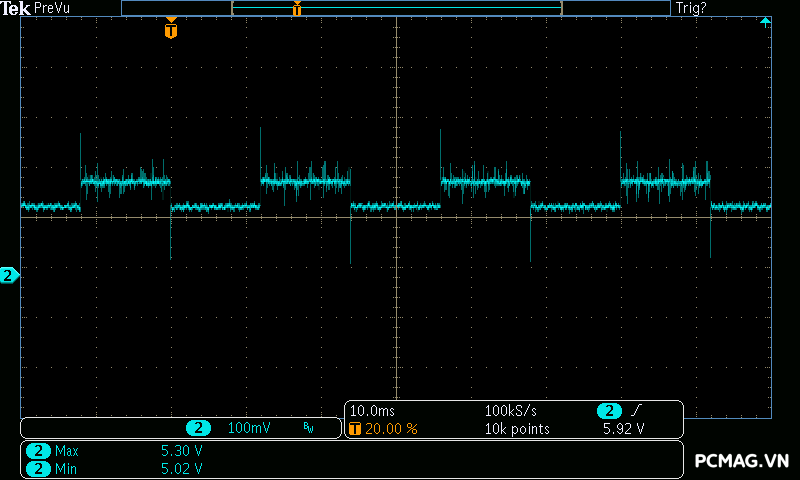Click the channel badge beside Min measurement
The width and height of the screenshot is (800, 480).
[38, 468]
